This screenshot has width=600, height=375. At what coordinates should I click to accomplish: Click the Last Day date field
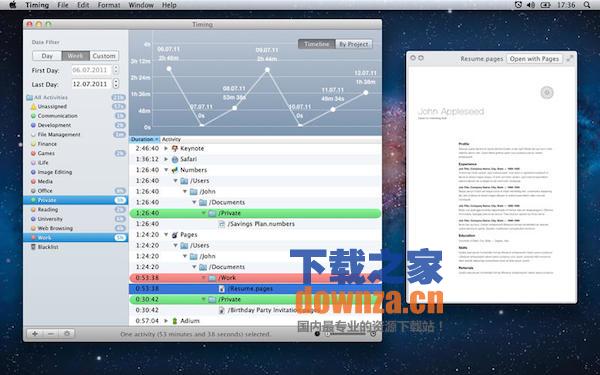coord(91,84)
